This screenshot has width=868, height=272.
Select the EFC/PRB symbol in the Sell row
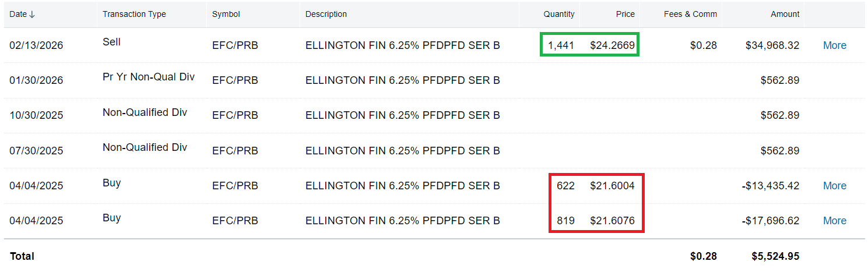pos(235,45)
